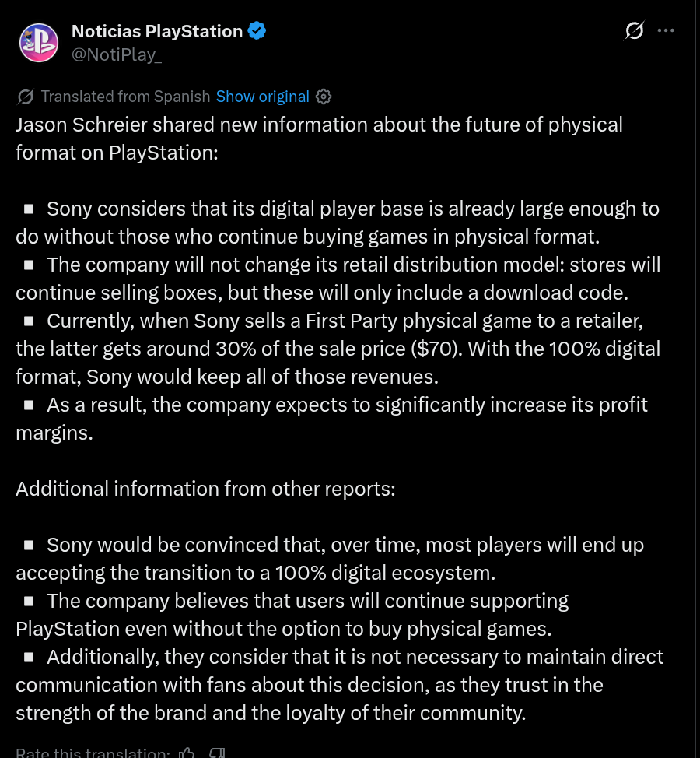Screen dimensions: 700x758
Task: Show original Spanish post text
Action: pyautogui.click(x=262, y=97)
